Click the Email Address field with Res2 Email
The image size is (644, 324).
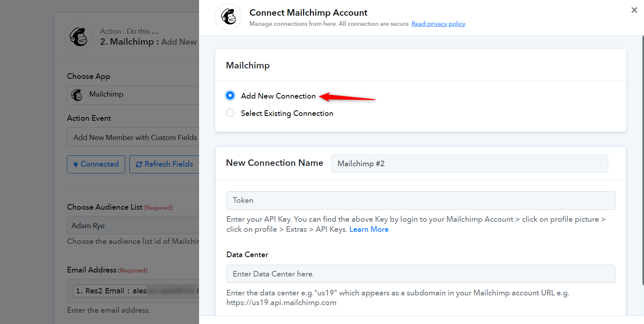coord(135,291)
